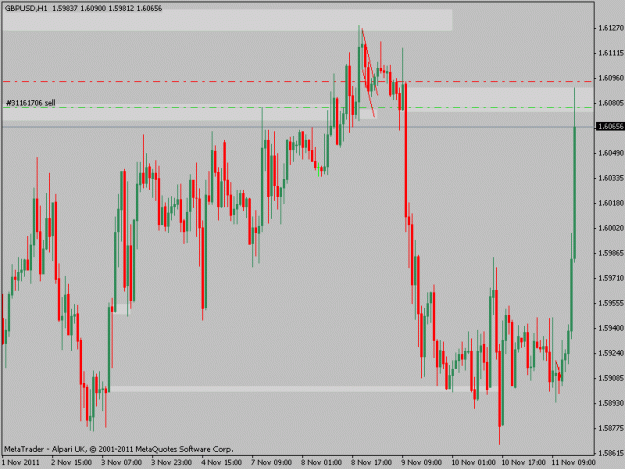The width and height of the screenshot is (625, 469).
Task: Click the 1.59710 price axis label
Action: click(x=610, y=278)
